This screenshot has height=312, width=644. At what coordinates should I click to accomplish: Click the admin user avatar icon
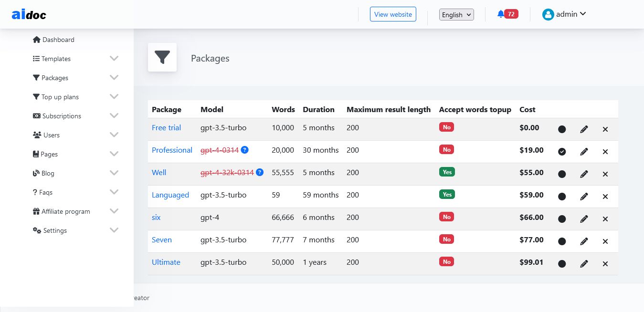tap(548, 14)
